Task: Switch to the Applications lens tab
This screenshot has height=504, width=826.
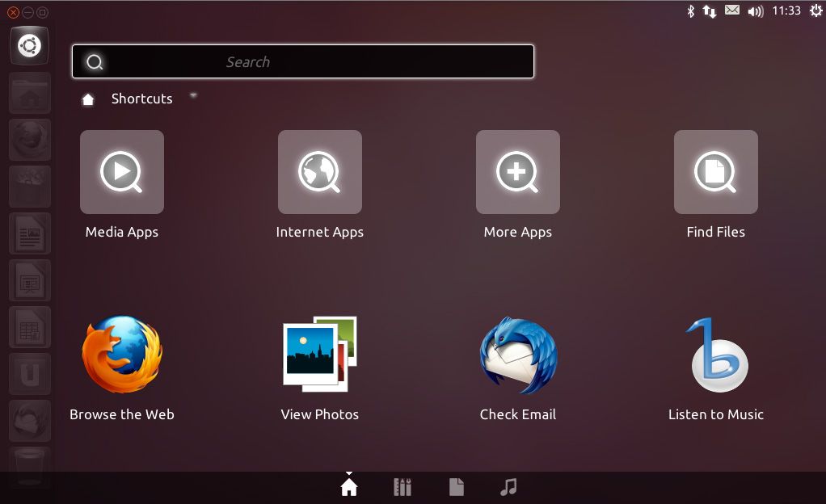Action: (x=402, y=487)
